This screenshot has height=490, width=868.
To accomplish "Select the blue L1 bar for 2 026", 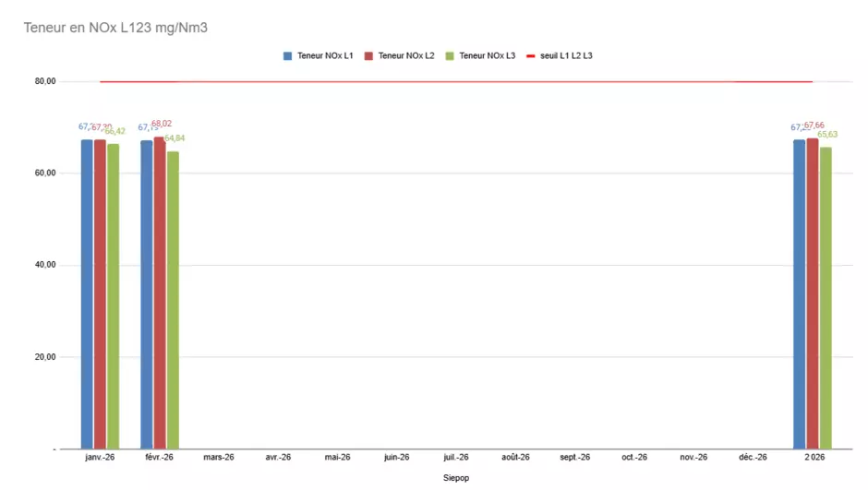I will (800, 293).
